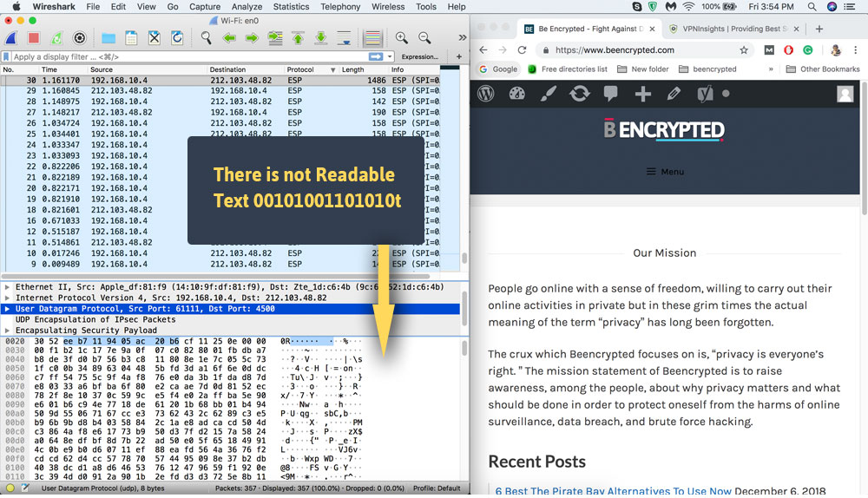
Task: Click the find packet magnifier icon
Action: point(207,38)
